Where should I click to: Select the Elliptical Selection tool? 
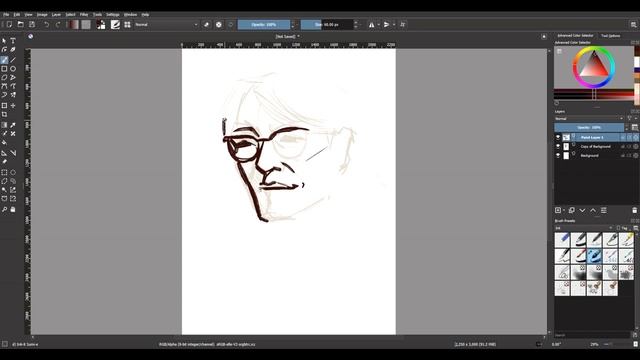click(13, 173)
